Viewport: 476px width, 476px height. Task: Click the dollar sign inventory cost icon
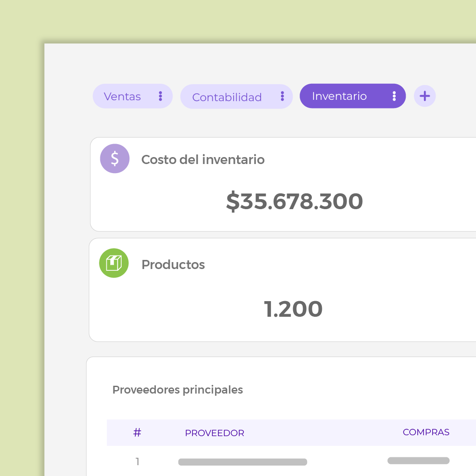[x=115, y=158]
